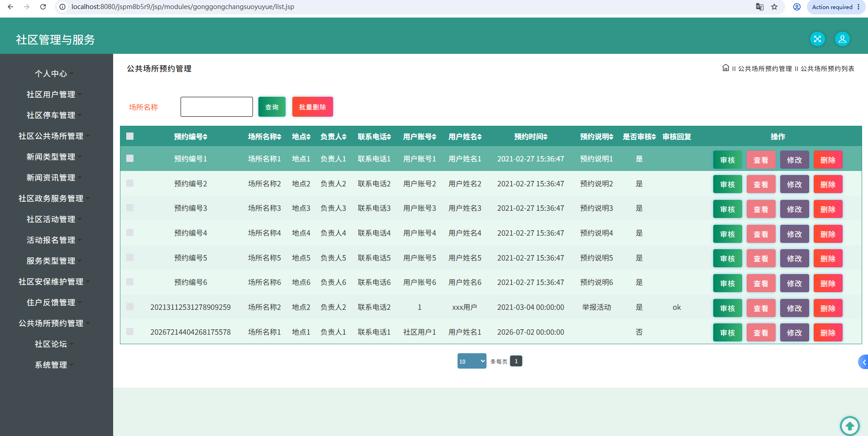The width and height of the screenshot is (868, 436).
Task: Open the user profile icon in header
Action: coord(842,39)
